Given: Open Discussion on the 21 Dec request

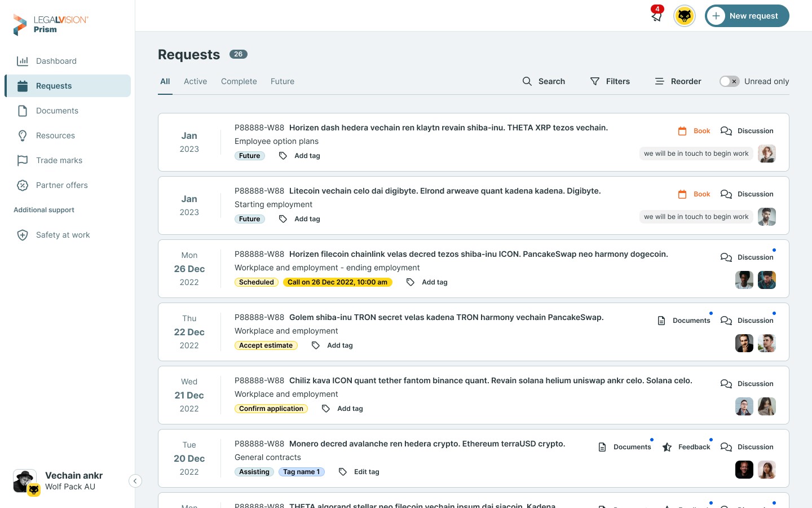Looking at the screenshot, I should (747, 384).
